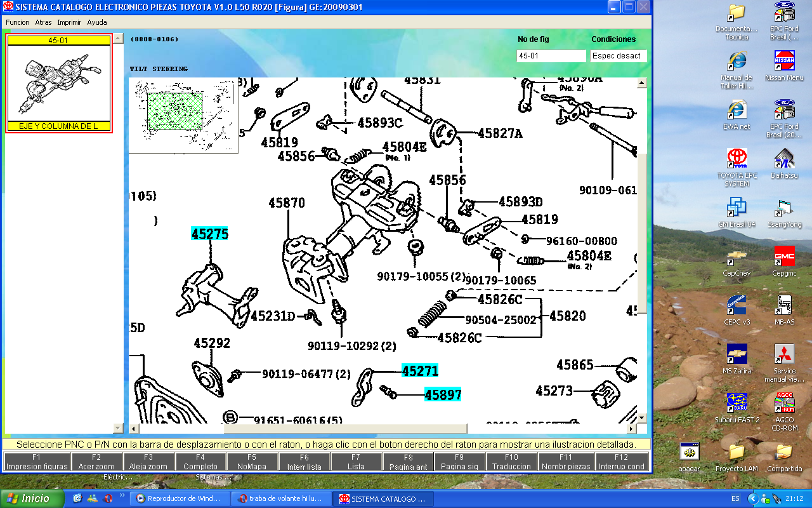Open the Funcion menu
The width and height of the screenshot is (812, 508).
18,22
